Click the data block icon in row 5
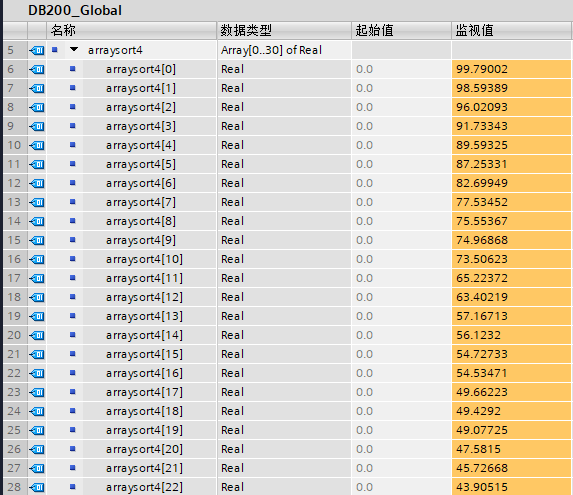 [37, 50]
